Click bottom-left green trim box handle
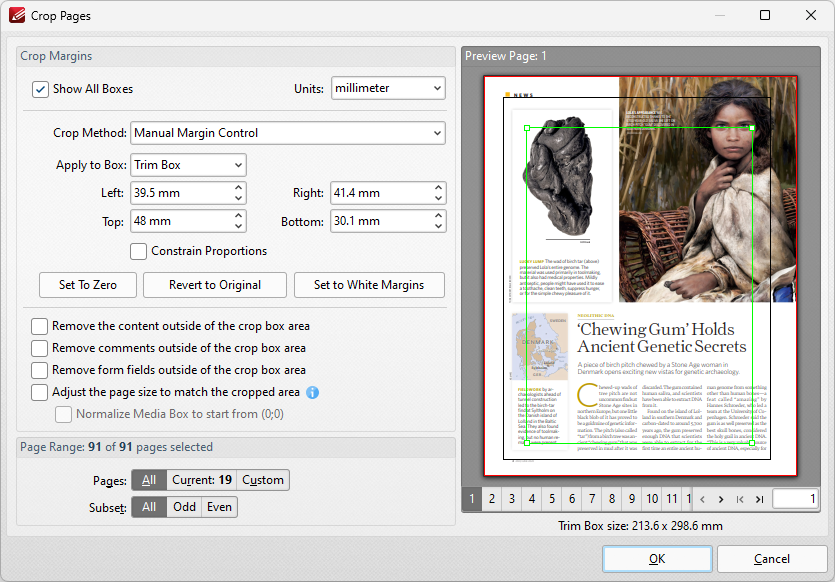Image resolution: width=835 pixels, height=582 pixels. coord(527,443)
